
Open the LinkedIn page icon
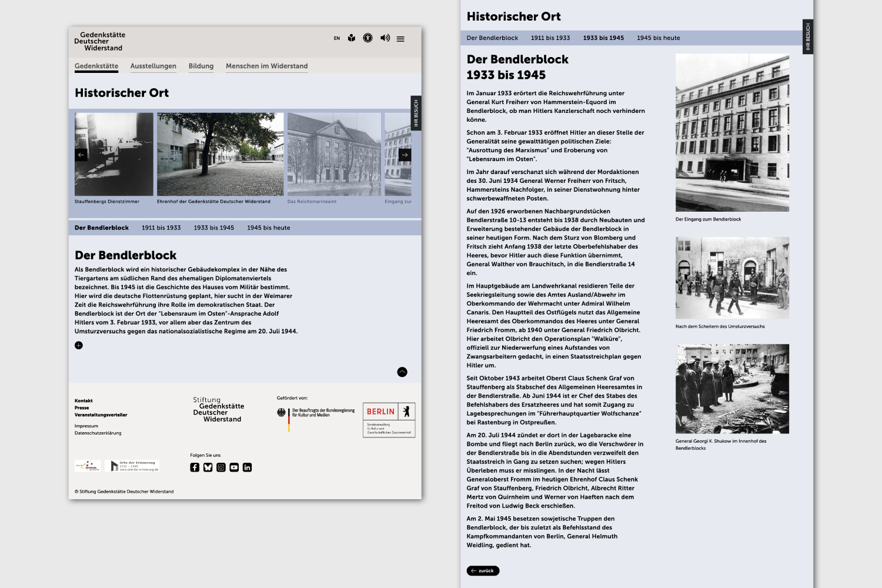coord(247,467)
